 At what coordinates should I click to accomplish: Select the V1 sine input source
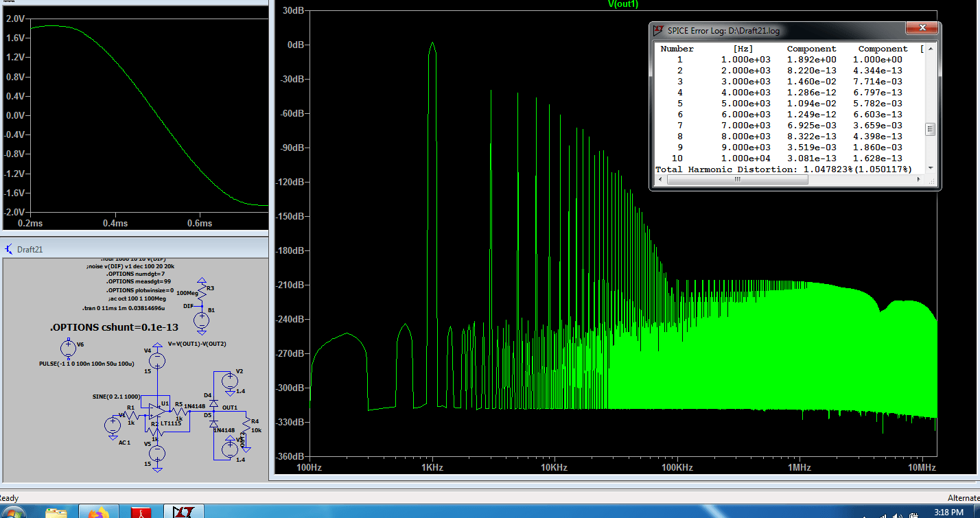[x=113, y=425]
